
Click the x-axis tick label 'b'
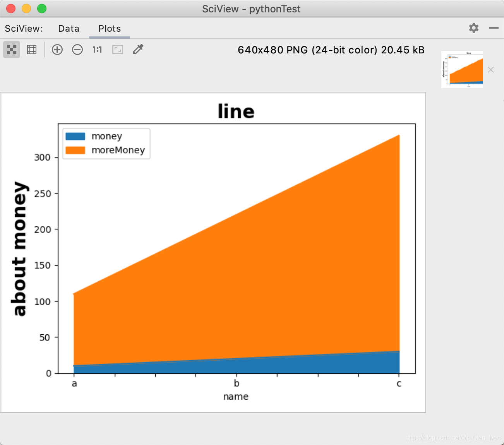pos(237,383)
